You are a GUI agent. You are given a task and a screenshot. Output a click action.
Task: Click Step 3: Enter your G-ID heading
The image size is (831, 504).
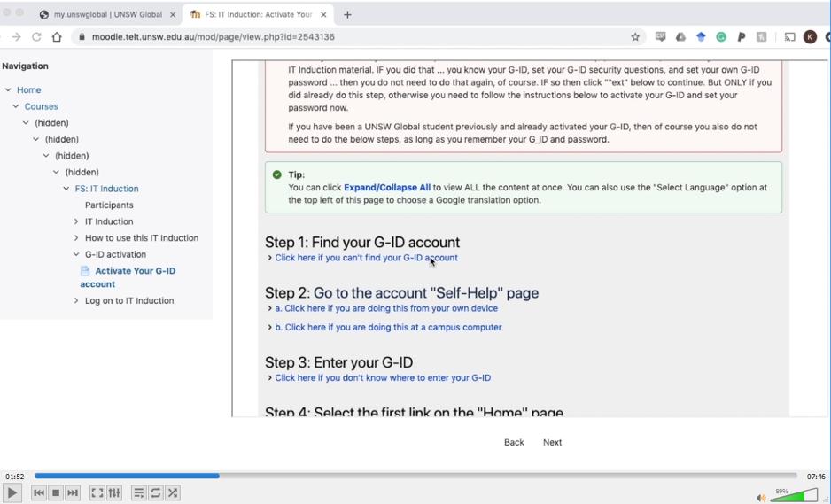pyautogui.click(x=339, y=362)
